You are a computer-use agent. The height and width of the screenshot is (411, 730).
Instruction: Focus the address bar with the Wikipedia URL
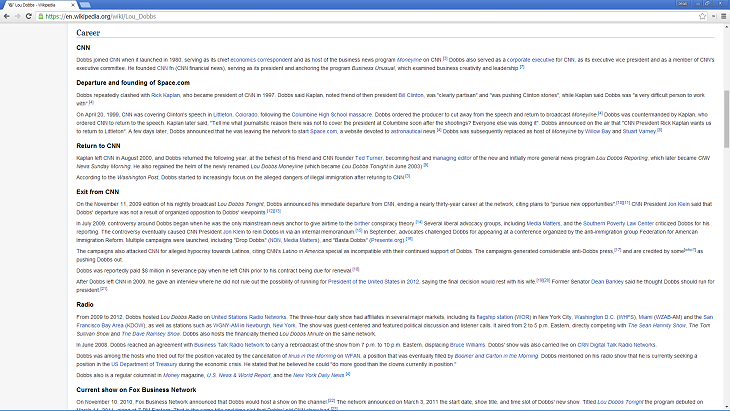368,16
